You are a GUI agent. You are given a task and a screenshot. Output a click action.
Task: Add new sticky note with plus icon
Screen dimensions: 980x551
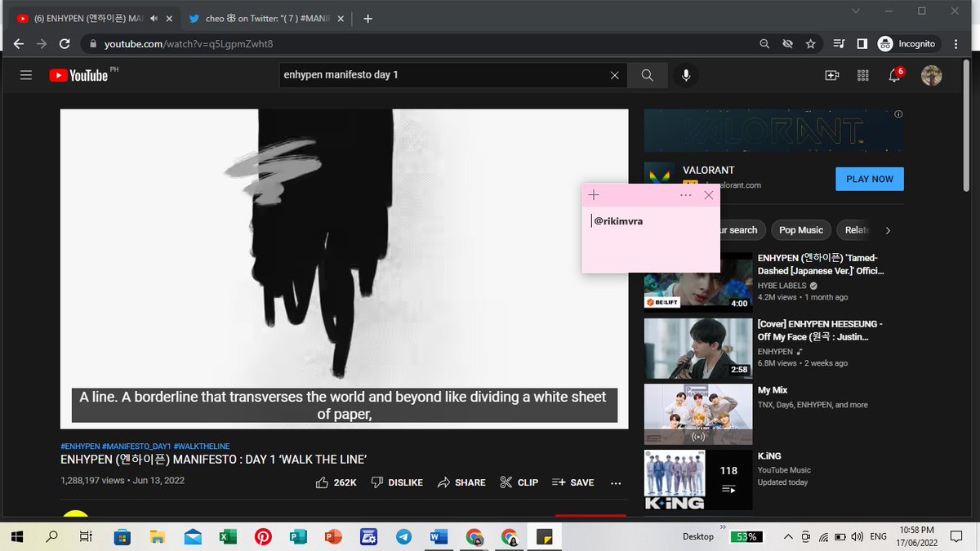[x=594, y=195]
